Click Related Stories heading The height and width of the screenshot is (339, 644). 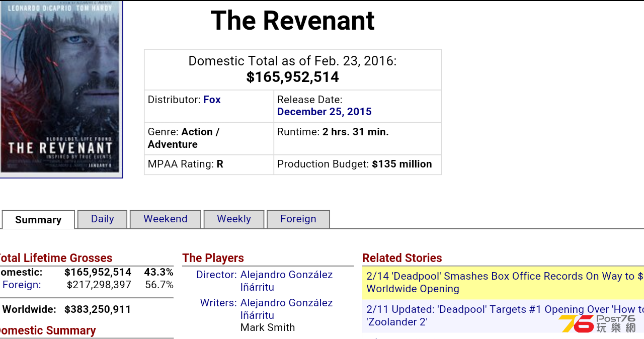coord(402,258)
